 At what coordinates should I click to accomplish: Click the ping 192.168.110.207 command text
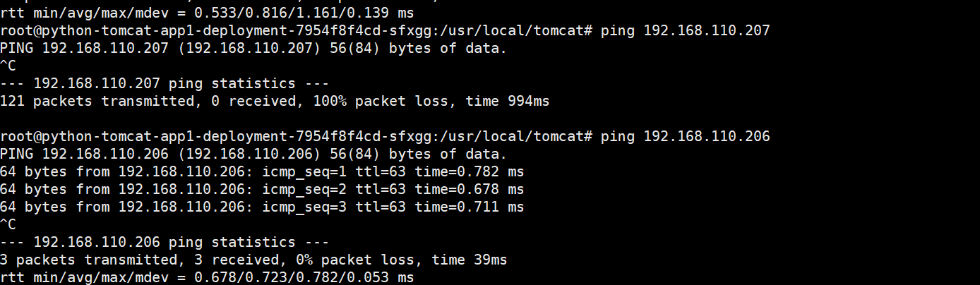[x=685, y=30]
